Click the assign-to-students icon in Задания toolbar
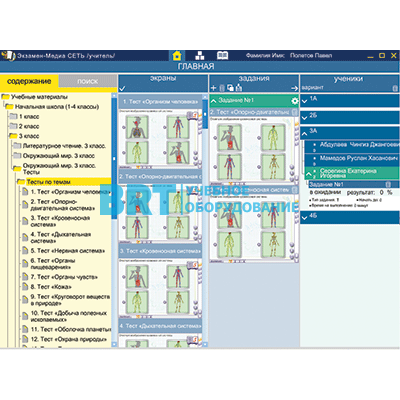This screenshot has width=400, height=400. coord(239,88)
